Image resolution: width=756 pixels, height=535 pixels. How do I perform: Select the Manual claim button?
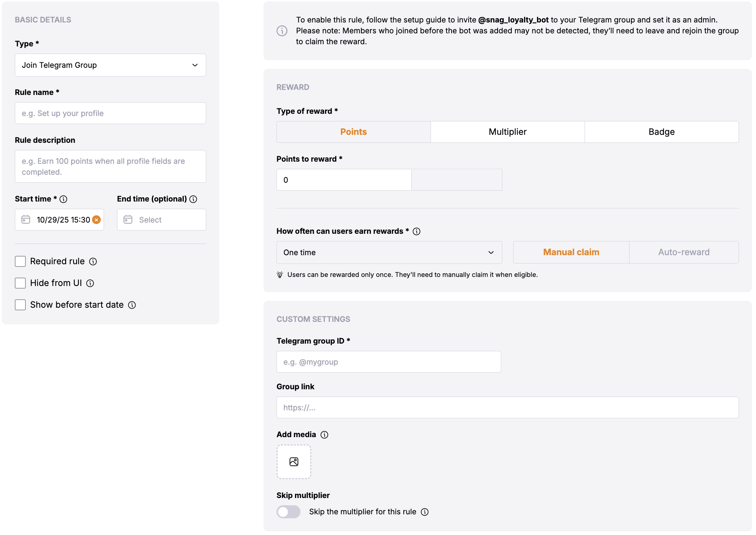(x=571, y=252)
